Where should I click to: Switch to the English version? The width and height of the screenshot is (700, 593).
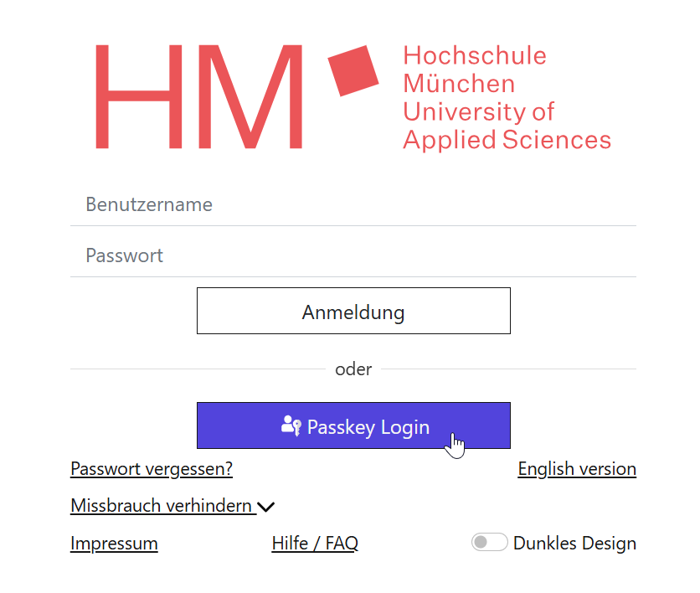tap(577, 469)
